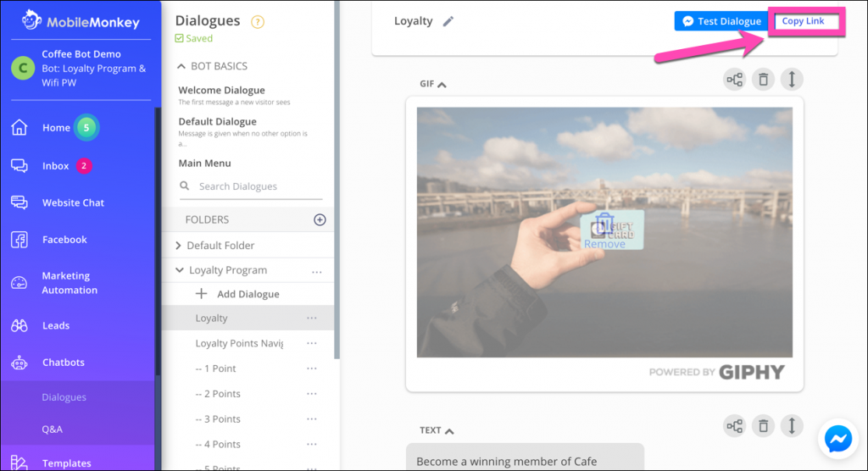This screenshot has height=471, width=868.
Task: Open options for Loyalty dialogue
Action: click(x=312, y=319)
